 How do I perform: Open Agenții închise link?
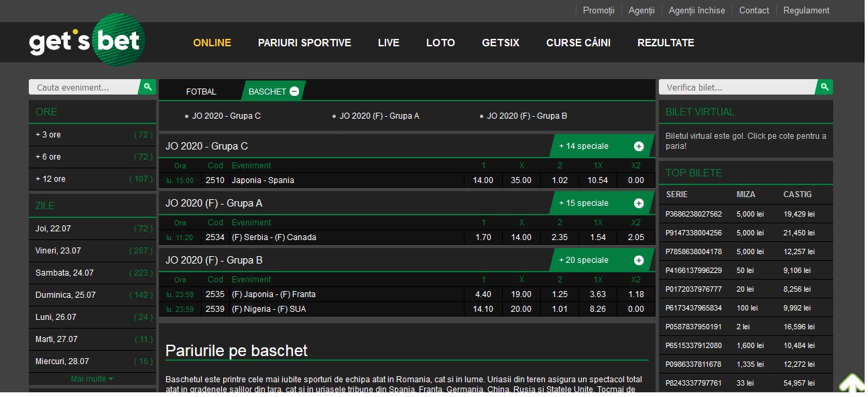tap(697, 10)
